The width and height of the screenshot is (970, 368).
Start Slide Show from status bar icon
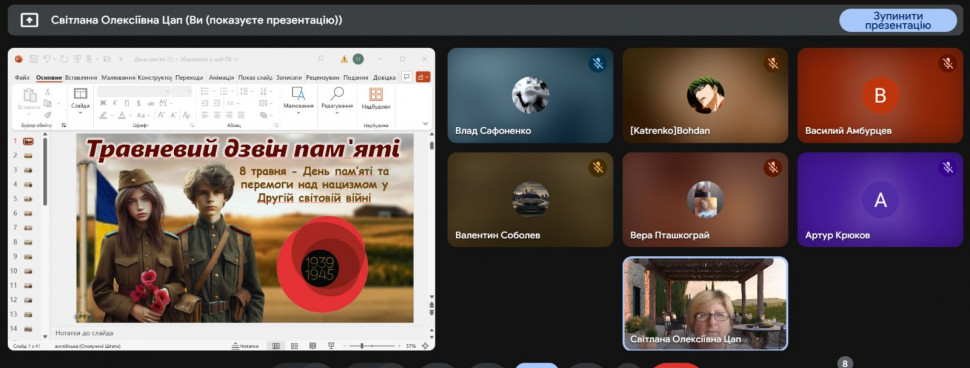click(x=331, y=346)
